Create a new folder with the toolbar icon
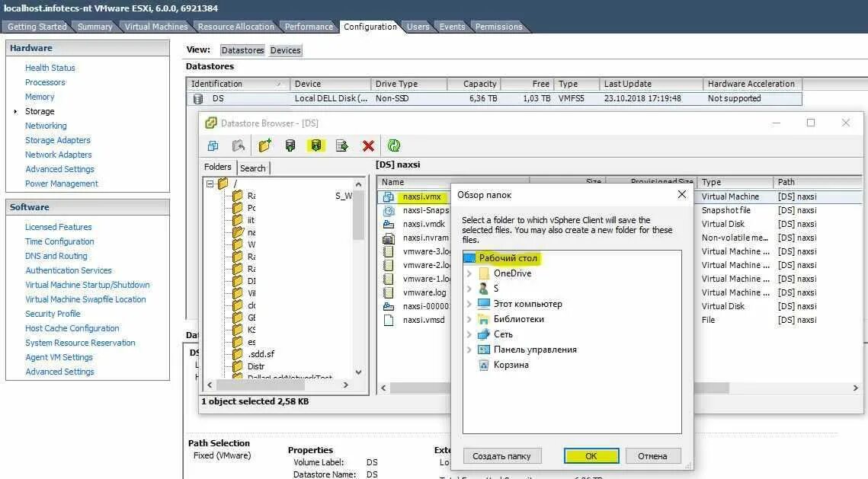 pos(264,145)
